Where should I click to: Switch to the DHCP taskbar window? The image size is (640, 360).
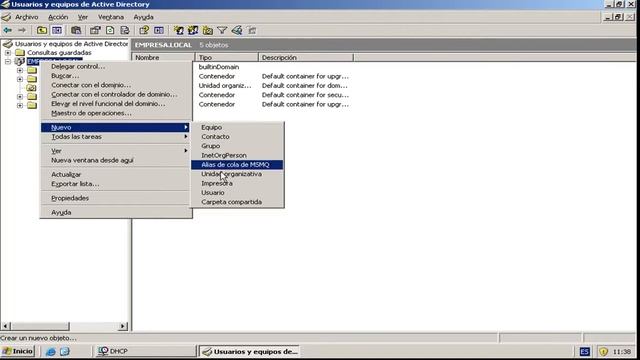145,351
